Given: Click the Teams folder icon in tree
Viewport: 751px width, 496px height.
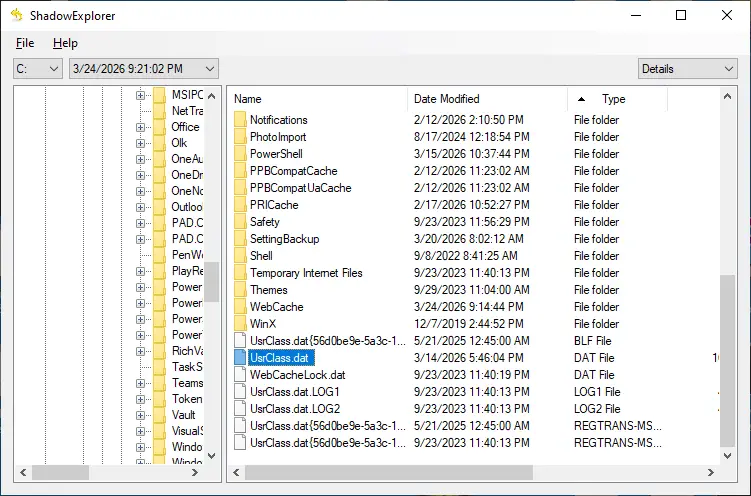Looking at the screenshot, I should (159, 383).
